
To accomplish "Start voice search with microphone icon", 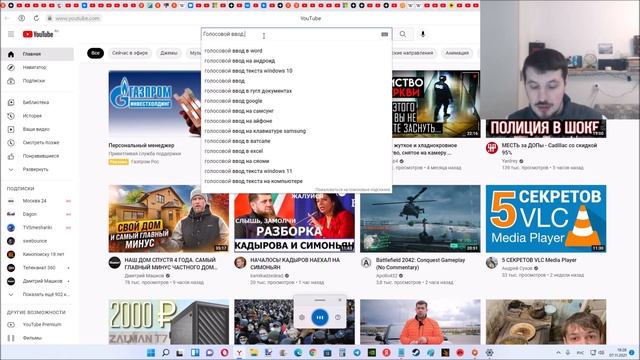I will pos(423,34).
